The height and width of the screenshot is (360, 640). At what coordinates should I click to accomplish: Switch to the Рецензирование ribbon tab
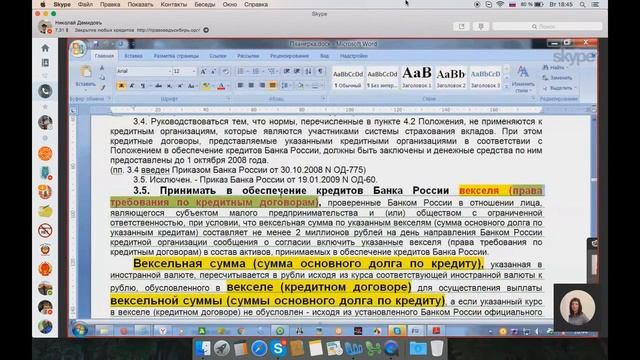click(x=289, y=56)
